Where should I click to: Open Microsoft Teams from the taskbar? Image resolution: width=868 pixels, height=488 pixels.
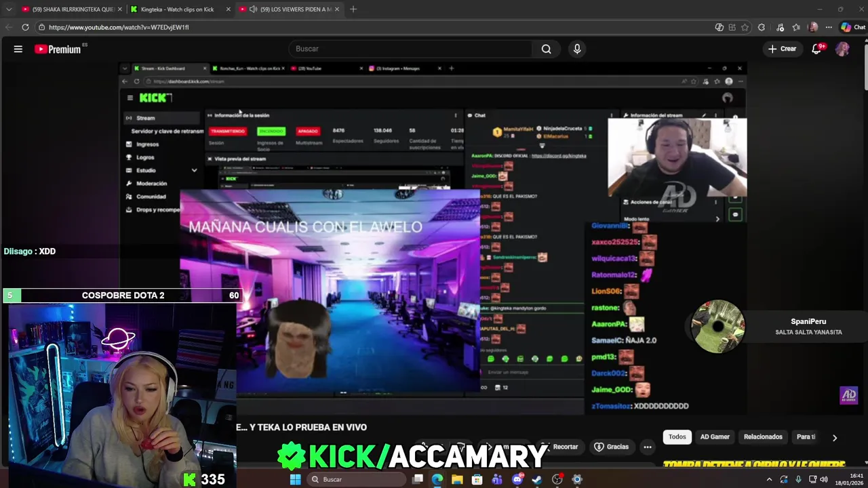497,479
